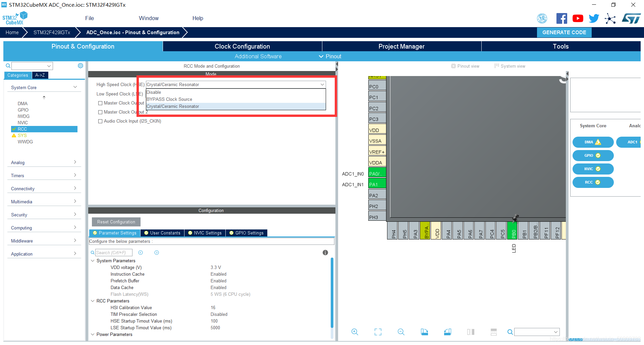Switch to Project Manager tab
644x345 pixels.
[401, 46]
